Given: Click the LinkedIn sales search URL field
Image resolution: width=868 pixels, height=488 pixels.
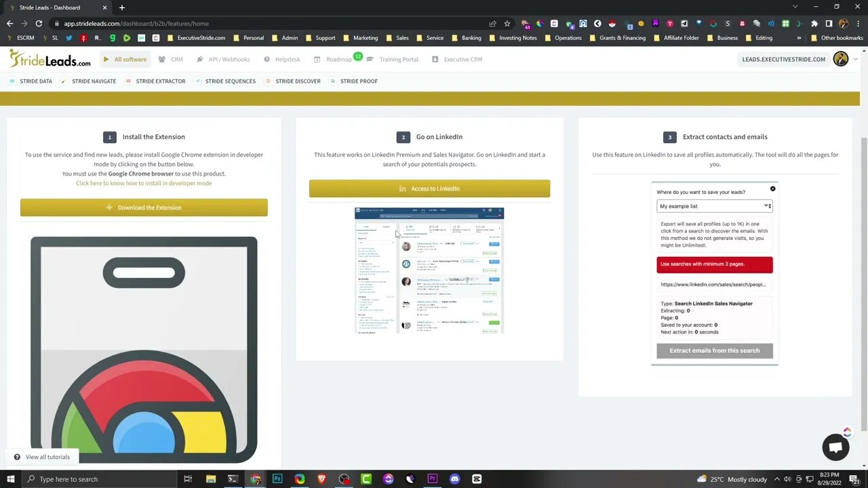Looking at the screenshot, I should tap(714, 285).
